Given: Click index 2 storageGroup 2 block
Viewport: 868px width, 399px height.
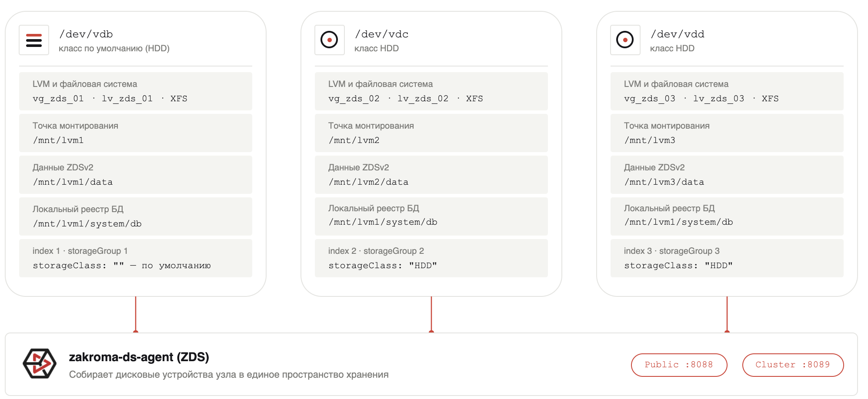Looking at the screenshot, I should click(x=431, y=258).
